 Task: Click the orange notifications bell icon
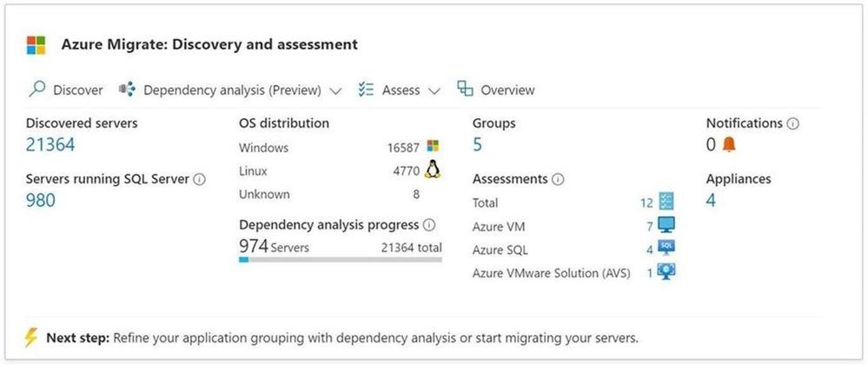(728, 145)
